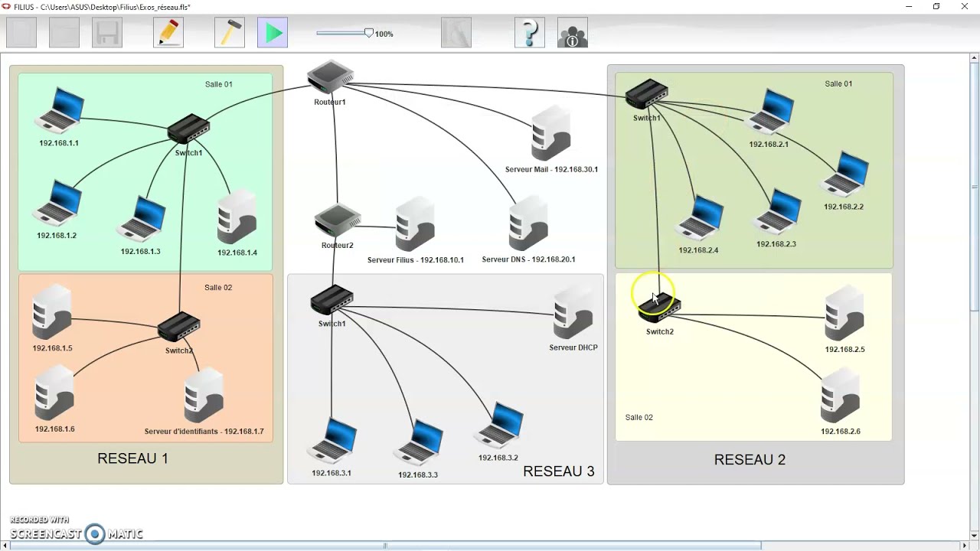Image resolution: width=980 pixels, height=551 pixels.
Task: Select laptop 192.168.2.4
Action: (x=700, y=219)
